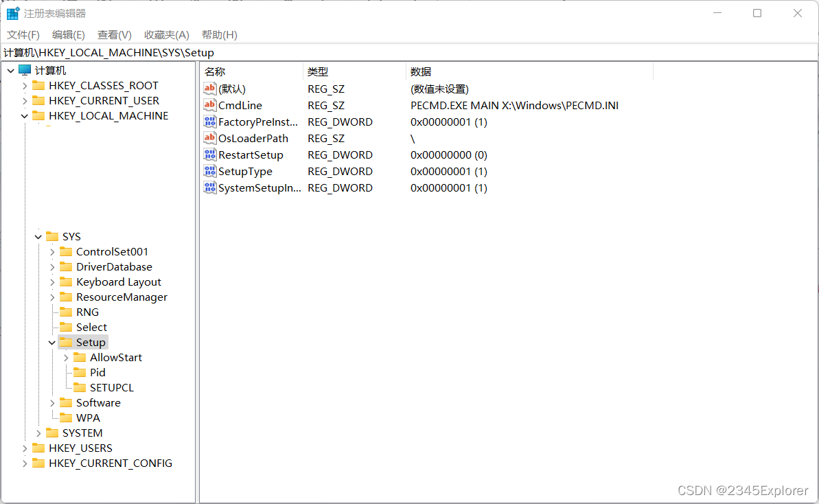Click the OsLoaderPath string value icon
The height and width of the screenshot is (504, 819).
click(210, 138)
